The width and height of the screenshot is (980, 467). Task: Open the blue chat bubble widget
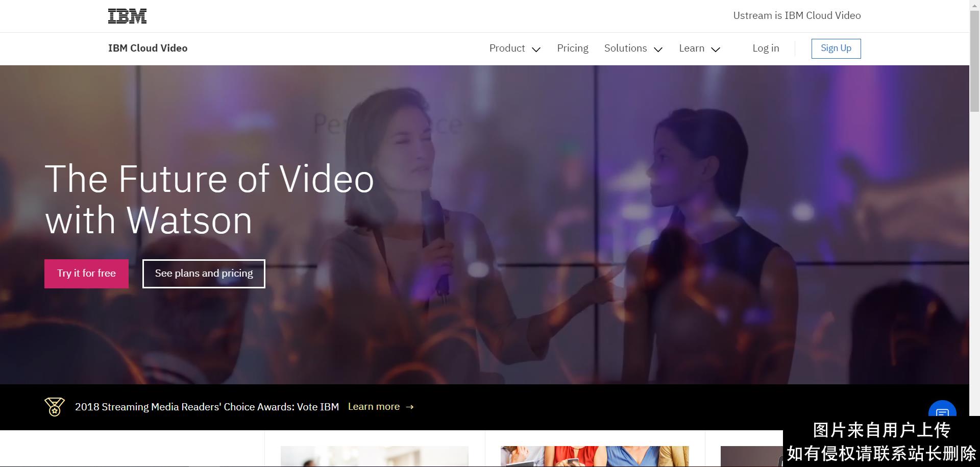pyautogui.click(x=942, y=411)
